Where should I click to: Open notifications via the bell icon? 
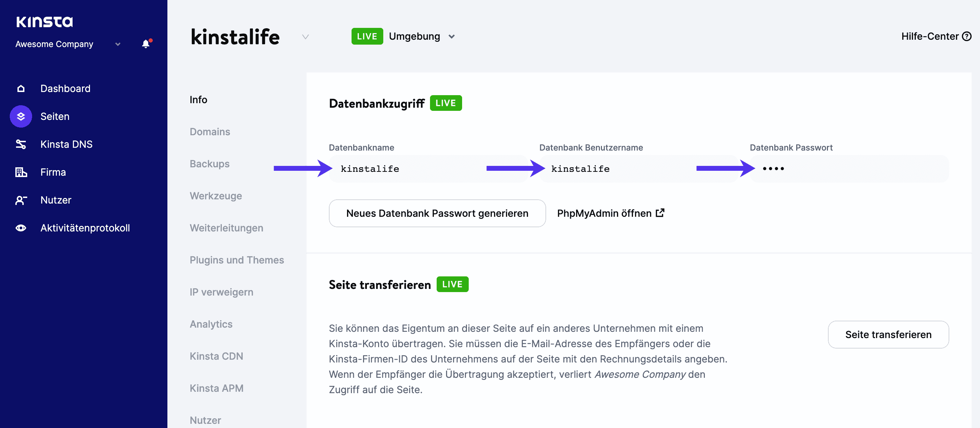pos(146,44)
